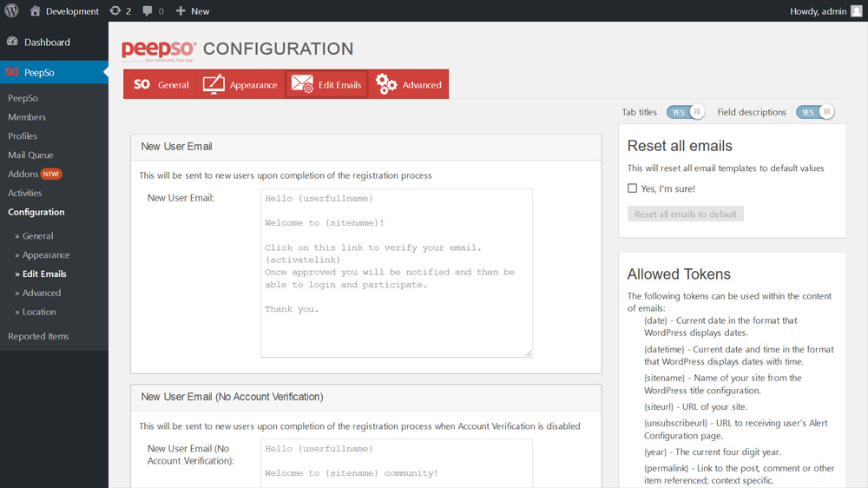
Task: Open Reported Items in the sidebar
Action: tap(38, 336)
